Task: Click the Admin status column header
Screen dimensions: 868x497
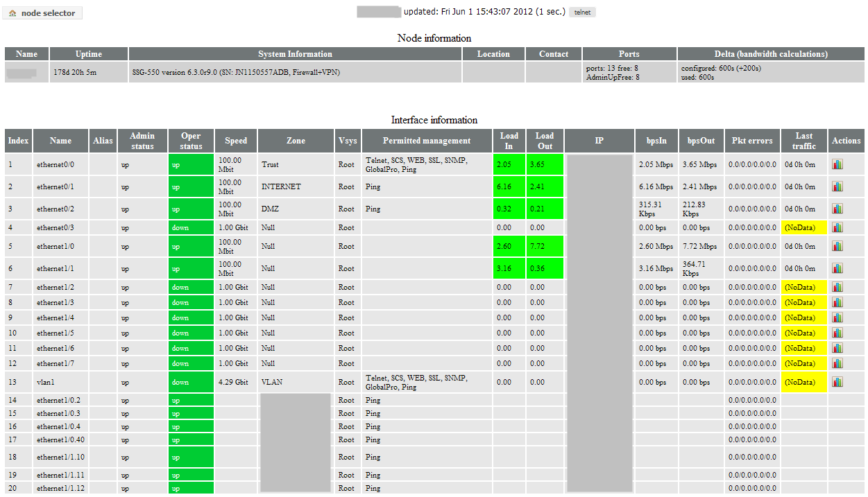Action: point(142,141)
